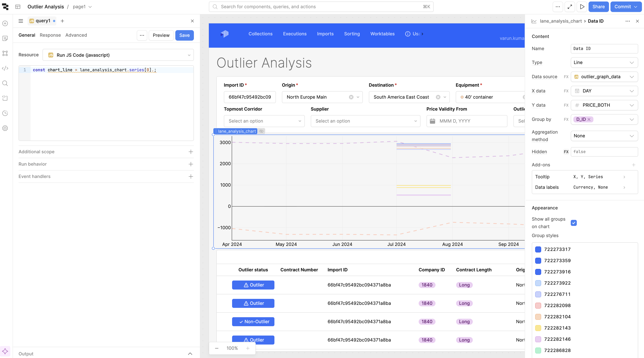The height and width of the screenshot is (358, 644).
Task: Toggle FX mode for Hidden field
Action: [566, 152]
